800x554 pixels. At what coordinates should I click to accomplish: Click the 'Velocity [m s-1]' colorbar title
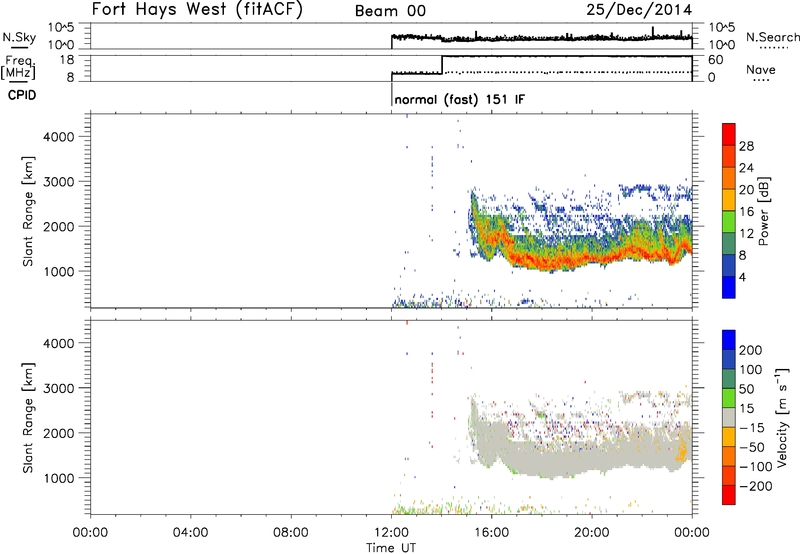(782, 417)
